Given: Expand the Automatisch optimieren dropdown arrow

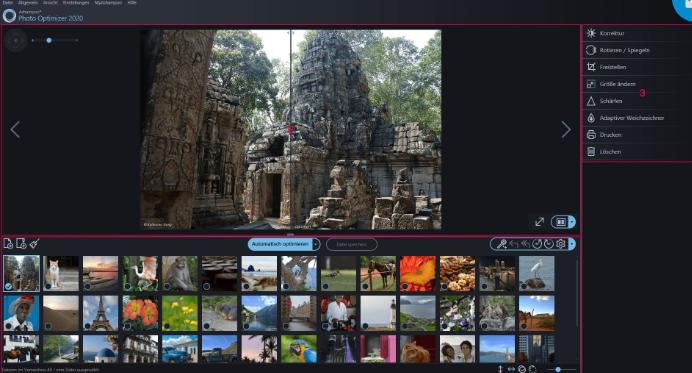Looking at the screenshot, I should [316, 244].
